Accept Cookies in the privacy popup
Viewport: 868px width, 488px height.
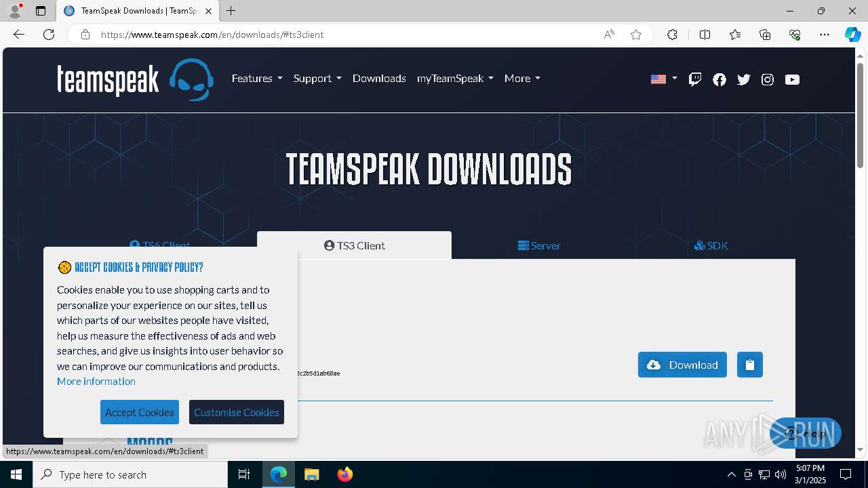tap(140, 412)
